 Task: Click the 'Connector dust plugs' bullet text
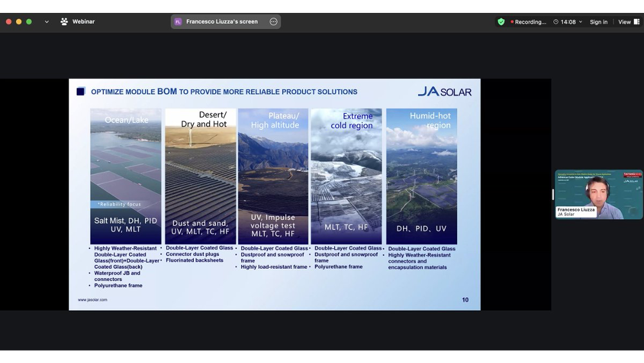tap(193, 254)
